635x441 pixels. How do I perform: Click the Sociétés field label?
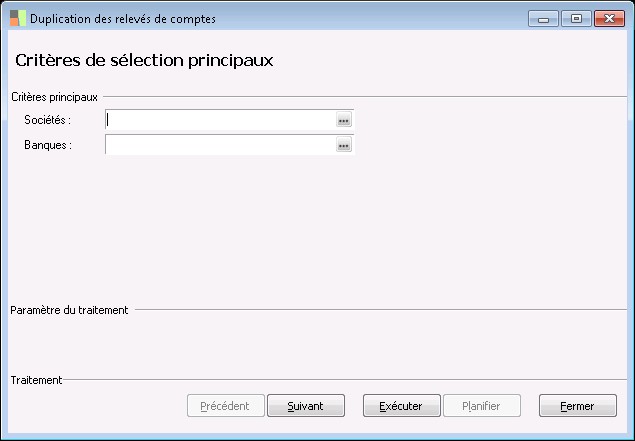coord(48,120)
